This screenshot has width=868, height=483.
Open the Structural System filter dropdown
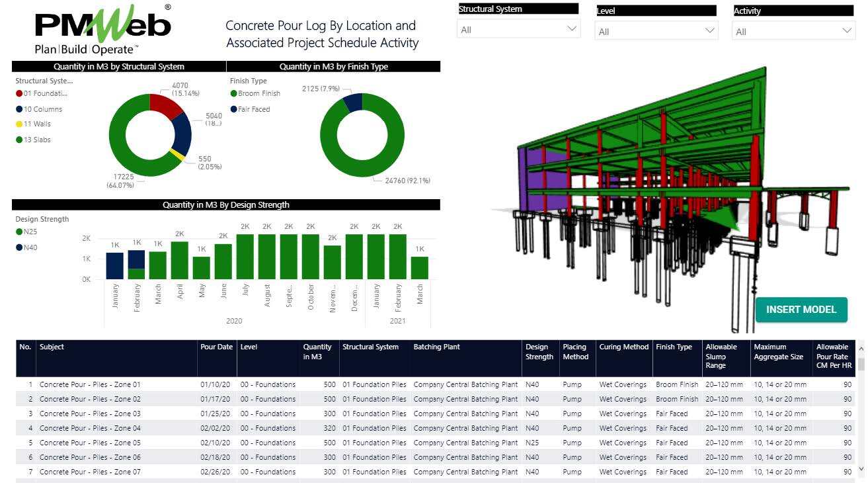[518, 30]
